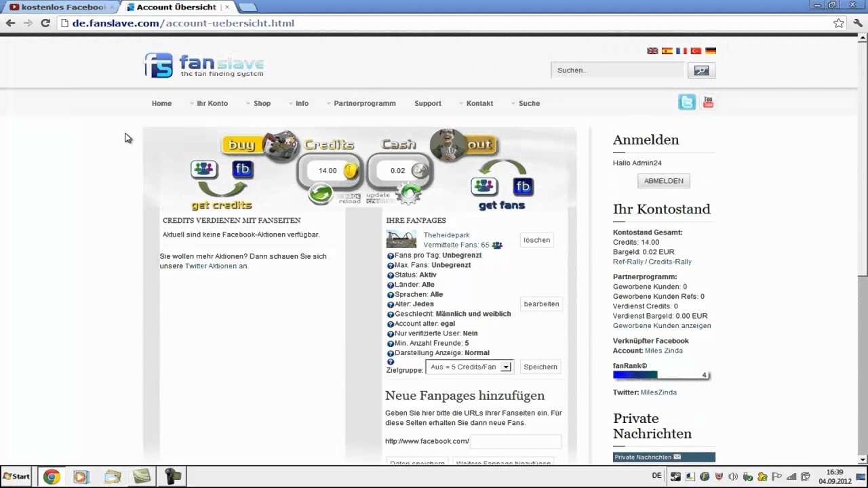
Task: Switch language to Spanish flag
Action: pos(667,51)
